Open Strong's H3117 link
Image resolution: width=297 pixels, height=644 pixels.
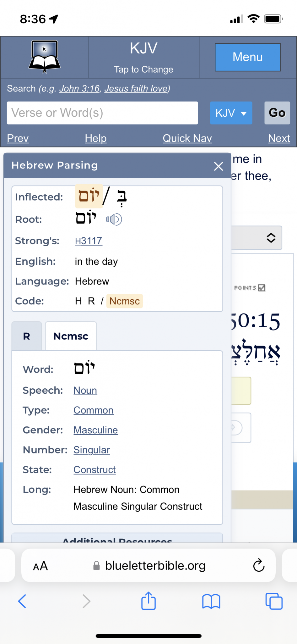point(89,241)
